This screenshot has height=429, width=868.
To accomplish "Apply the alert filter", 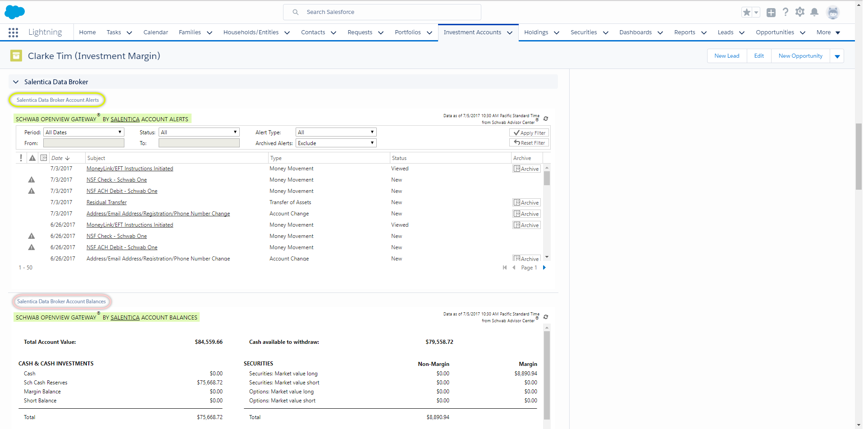I will click(529, 132).
